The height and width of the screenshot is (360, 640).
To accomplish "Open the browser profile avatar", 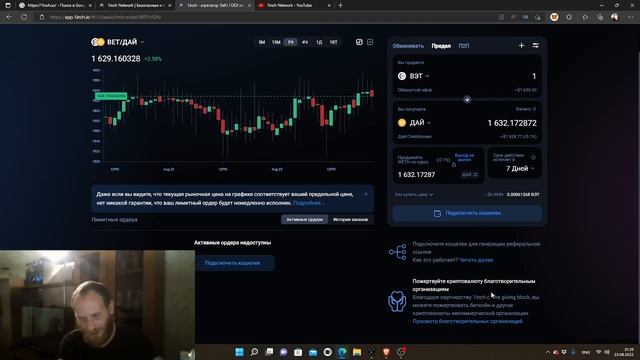I will [615, 17].
